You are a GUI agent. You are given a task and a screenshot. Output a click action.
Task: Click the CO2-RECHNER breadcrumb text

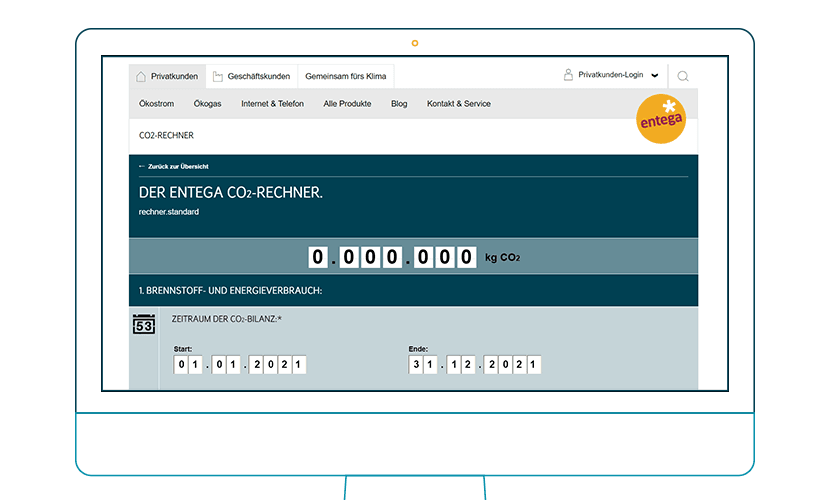click(166, 135)
